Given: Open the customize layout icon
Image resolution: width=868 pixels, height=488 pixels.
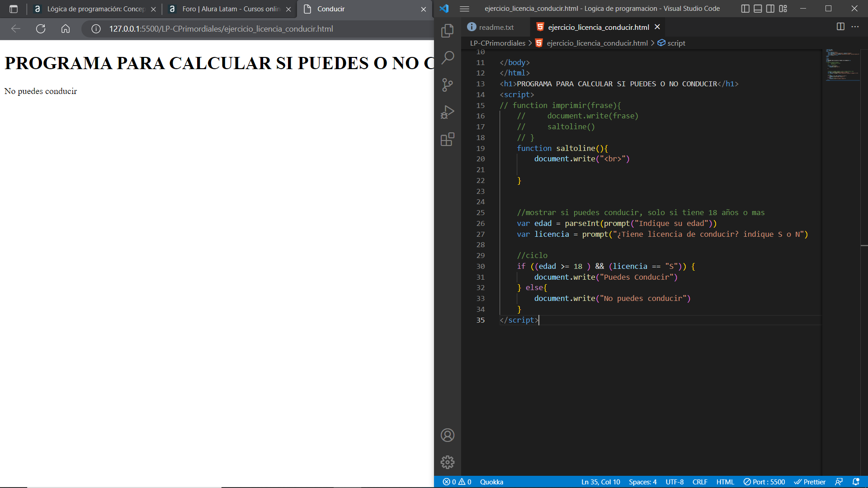Looking at the screenshot, I should point(783,9).
